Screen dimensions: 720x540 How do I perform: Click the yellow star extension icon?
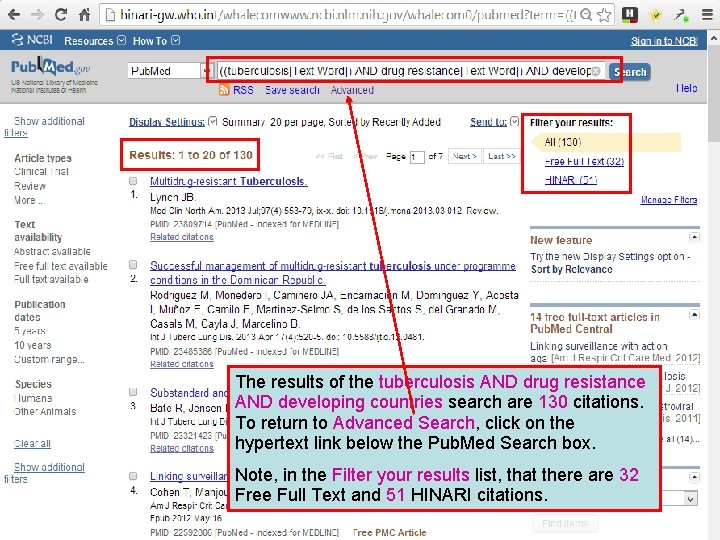656,15
